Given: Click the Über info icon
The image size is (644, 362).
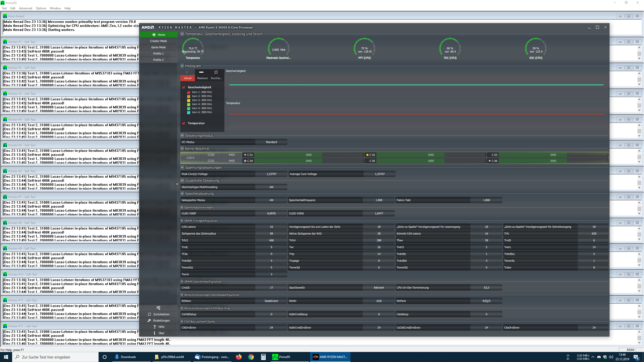Looking at the screenshot, I should pyautogui.click(x=154, y=333).
